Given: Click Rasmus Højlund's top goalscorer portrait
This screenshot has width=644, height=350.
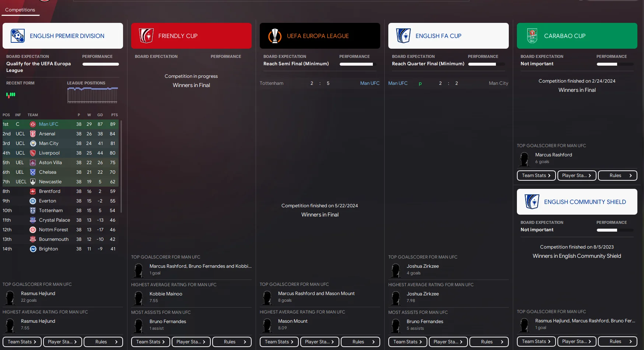Looking at the screenshot, I should 10,297.
